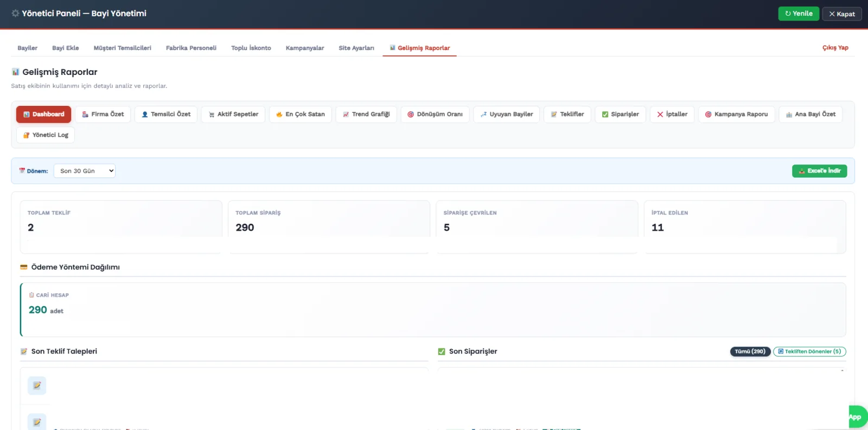868x430 pixels.
Task: Open the Ana Bayi Özet report
Action: point(810,114)
